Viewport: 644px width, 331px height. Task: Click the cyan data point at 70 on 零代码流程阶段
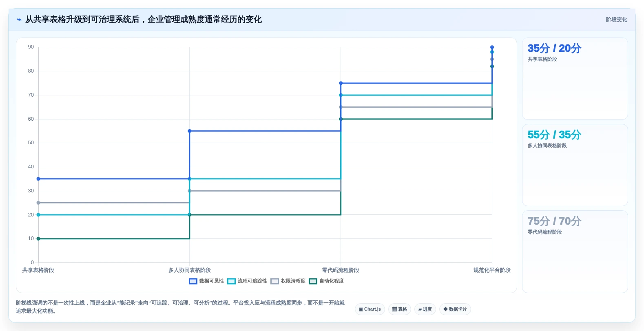pos(341,95)
